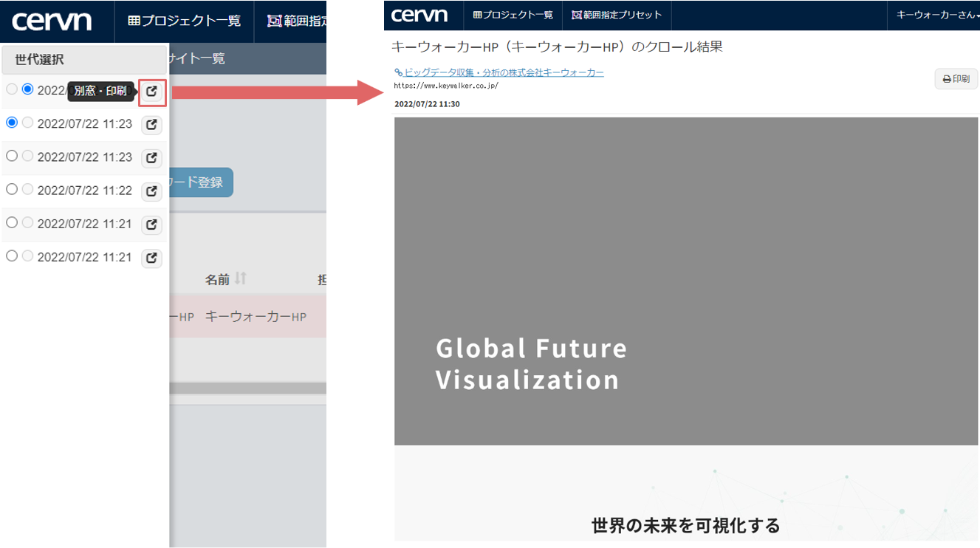This screenshot has width=980, height=548.
Task: Select the checked blue radio beside the 別窓・印刷 tooltip
Action: [28, 89]
